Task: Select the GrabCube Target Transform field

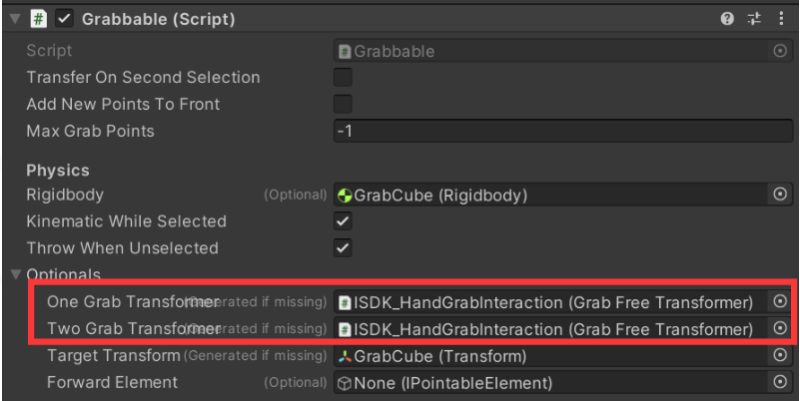Action: [550, 356]
